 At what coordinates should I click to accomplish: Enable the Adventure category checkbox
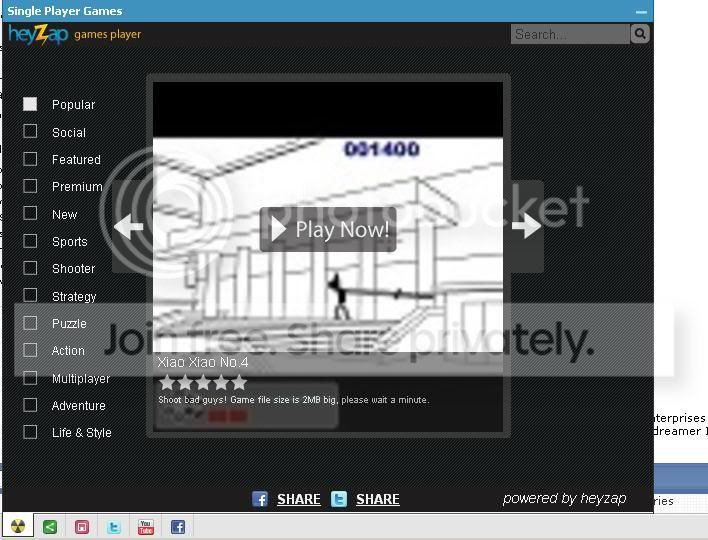tap(30, 405)
